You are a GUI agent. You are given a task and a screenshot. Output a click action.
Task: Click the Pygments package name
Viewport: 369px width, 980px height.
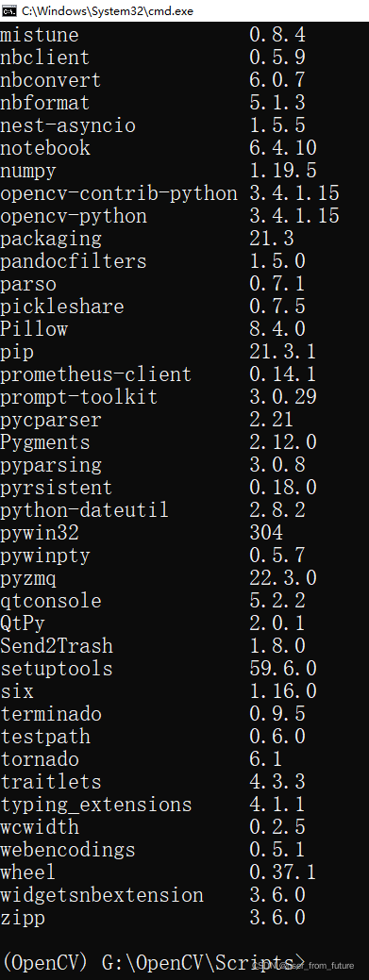pyautogui.click(x=45, y=443)
